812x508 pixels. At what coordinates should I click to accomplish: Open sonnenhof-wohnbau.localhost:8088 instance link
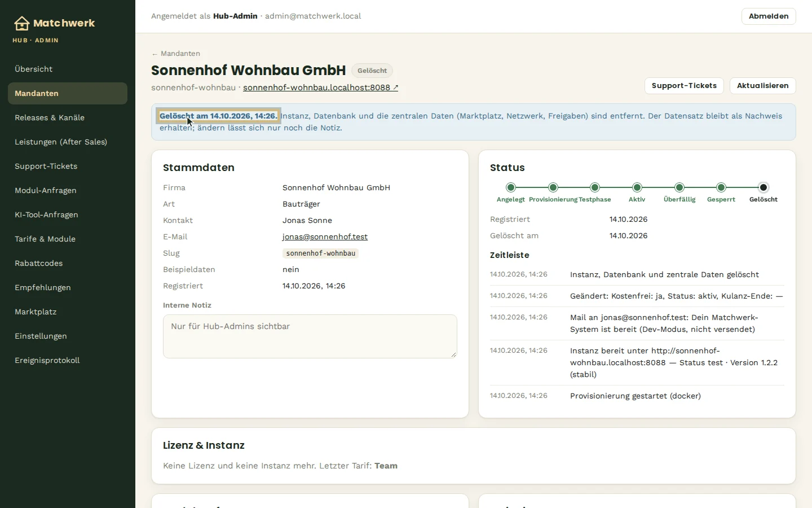click(x=320, y=87)
